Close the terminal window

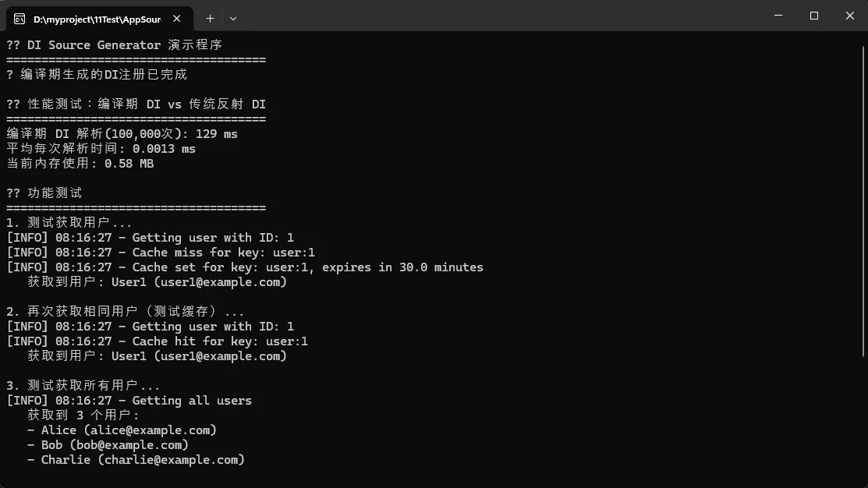pyautogui.click(x=850, y=16)
